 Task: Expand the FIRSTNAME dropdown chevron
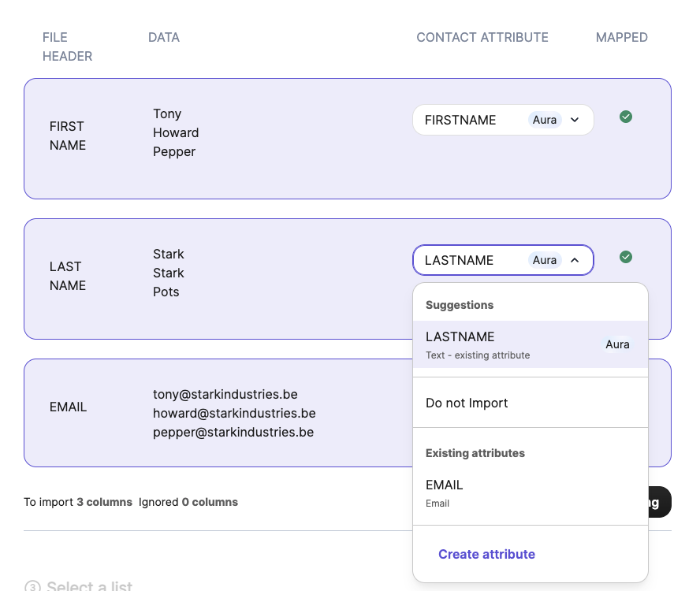pos(575,120)
